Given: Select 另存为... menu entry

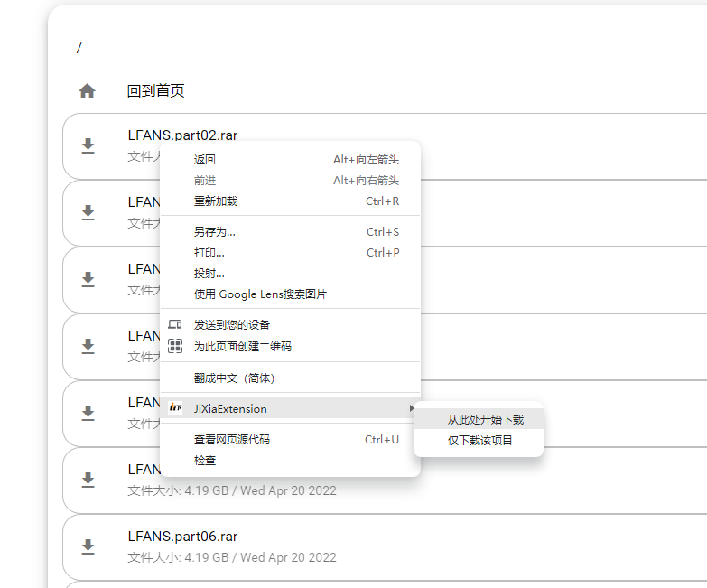Looking at the screenshot, I should click(291, 232).
